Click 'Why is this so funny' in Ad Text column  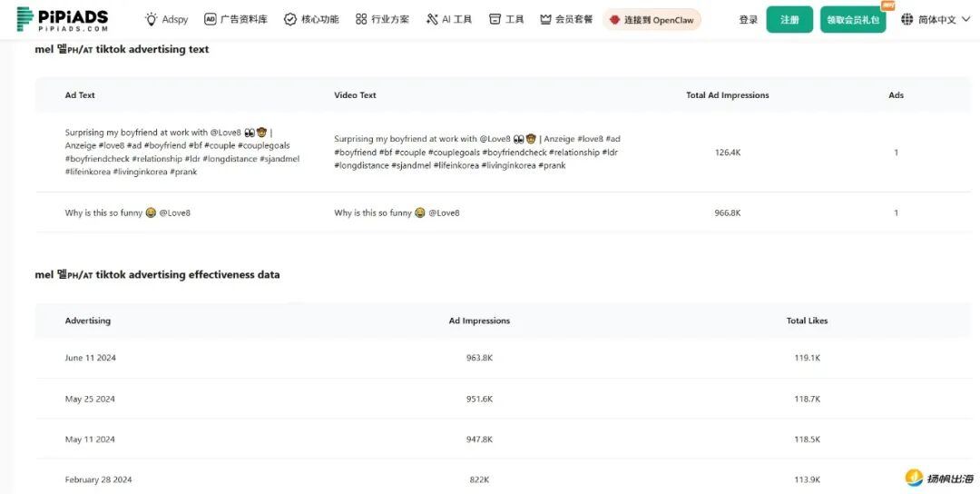128,212
